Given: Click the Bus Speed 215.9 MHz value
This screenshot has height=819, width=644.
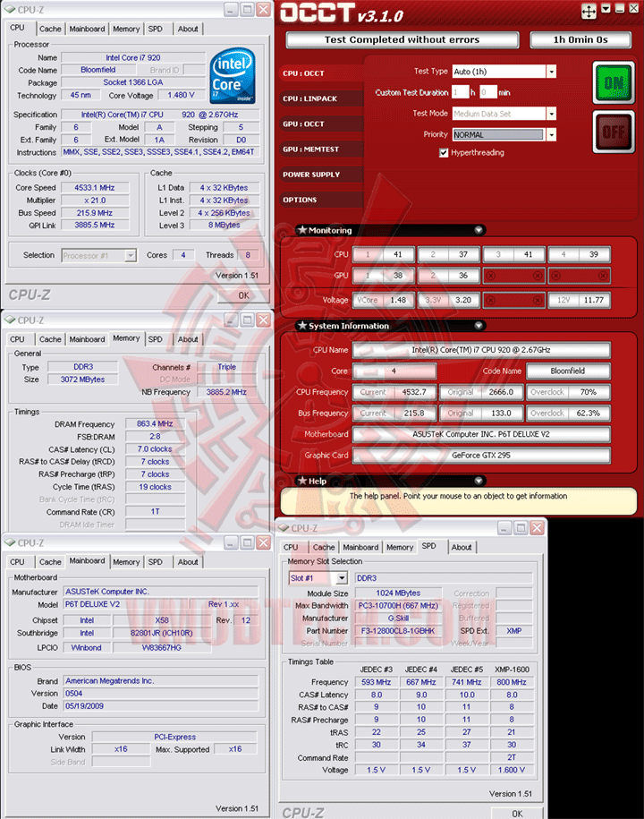Looking at the screenshot, I should (x=95, y=213).
